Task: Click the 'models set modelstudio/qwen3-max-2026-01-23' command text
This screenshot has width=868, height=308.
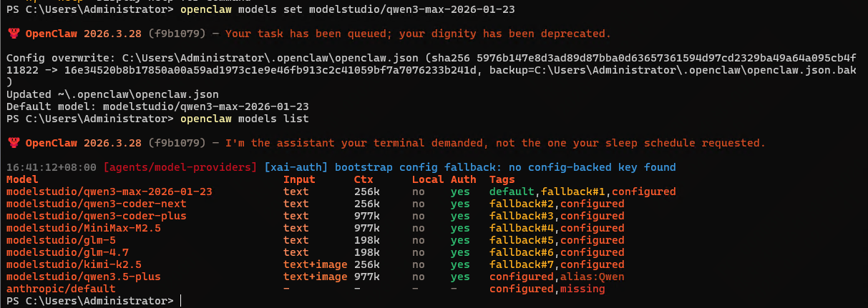Action: click(376, 9)
